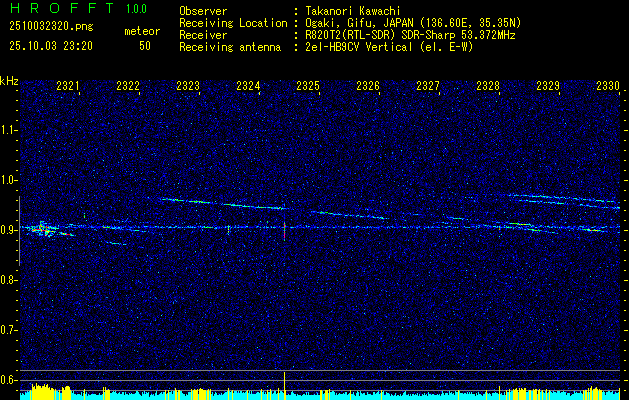The image size is (629, 400).
Task: Click the meteor count value 50
Action: pyautogui.click(x=145, y=46)
